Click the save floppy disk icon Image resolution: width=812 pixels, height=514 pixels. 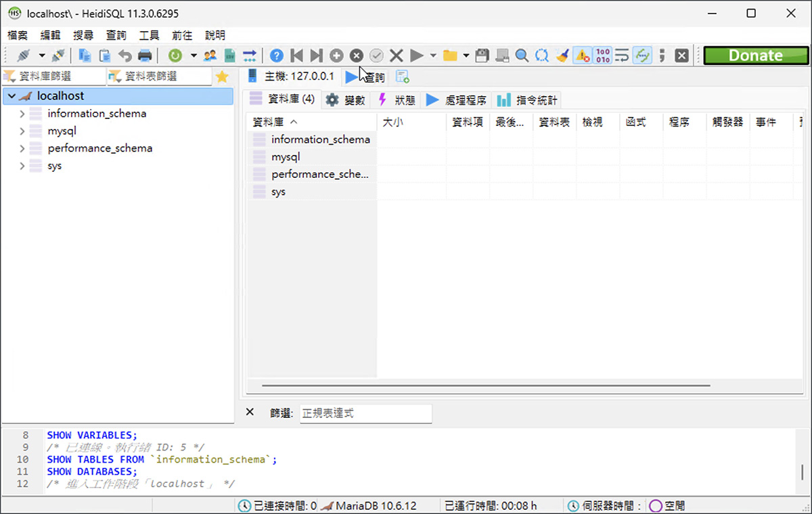point(482,55)
